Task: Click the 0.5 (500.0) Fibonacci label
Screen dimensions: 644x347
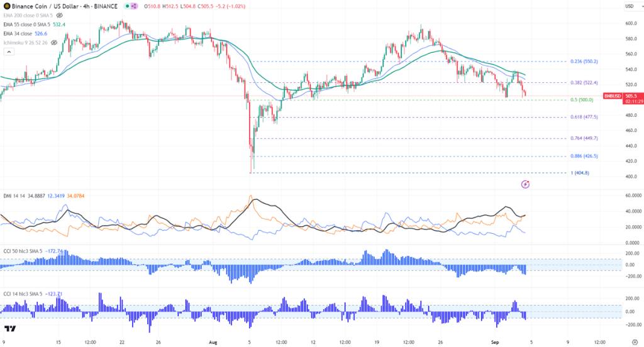Action: (582, 100)
